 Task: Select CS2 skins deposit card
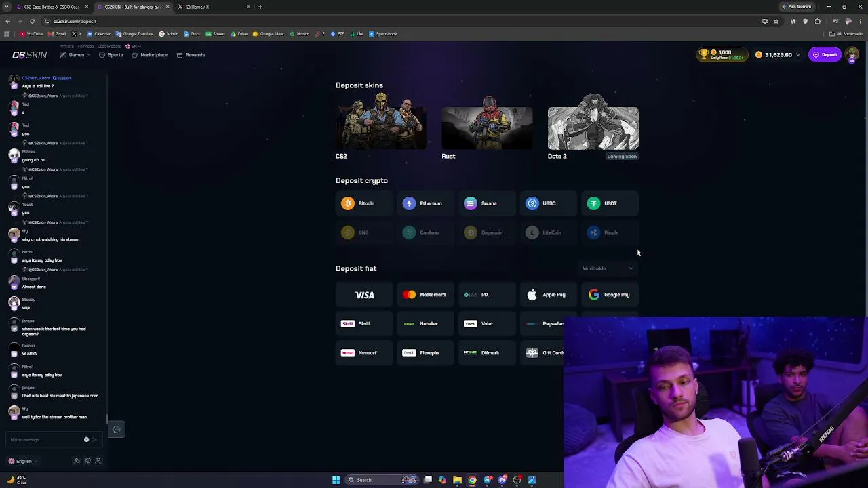click(x=381, y=127)
